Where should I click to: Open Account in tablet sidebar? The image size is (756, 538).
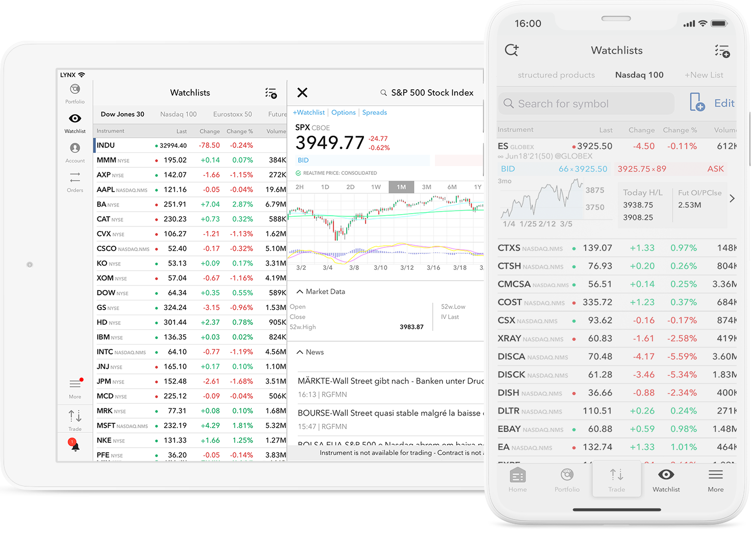pyautogui.click(x=75, y=152)
